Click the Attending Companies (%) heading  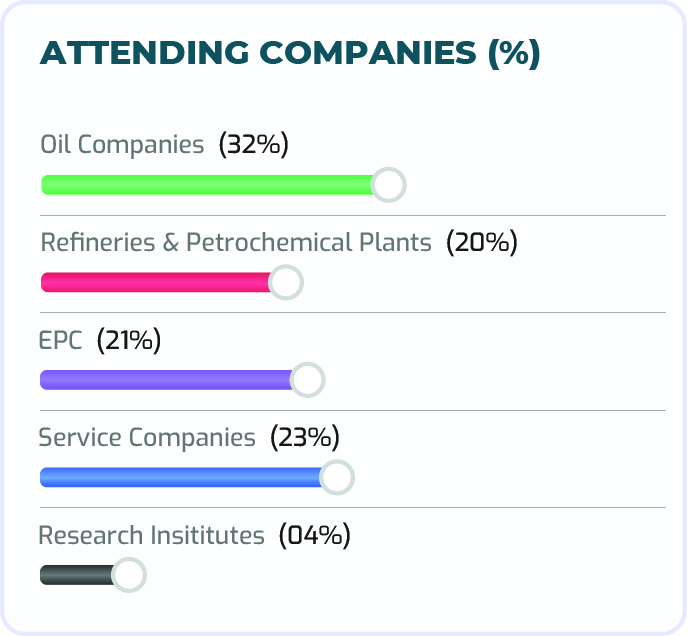(290, 54)
